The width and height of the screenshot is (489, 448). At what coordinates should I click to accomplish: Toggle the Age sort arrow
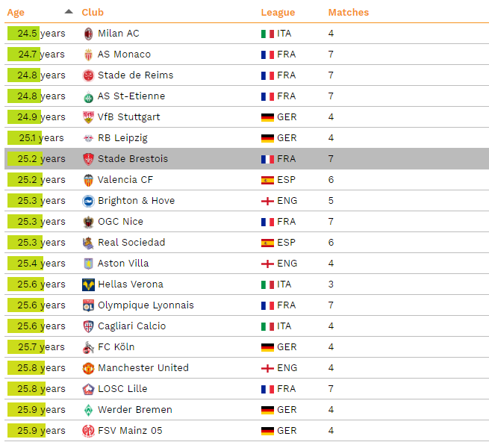(x=69, y=12)
